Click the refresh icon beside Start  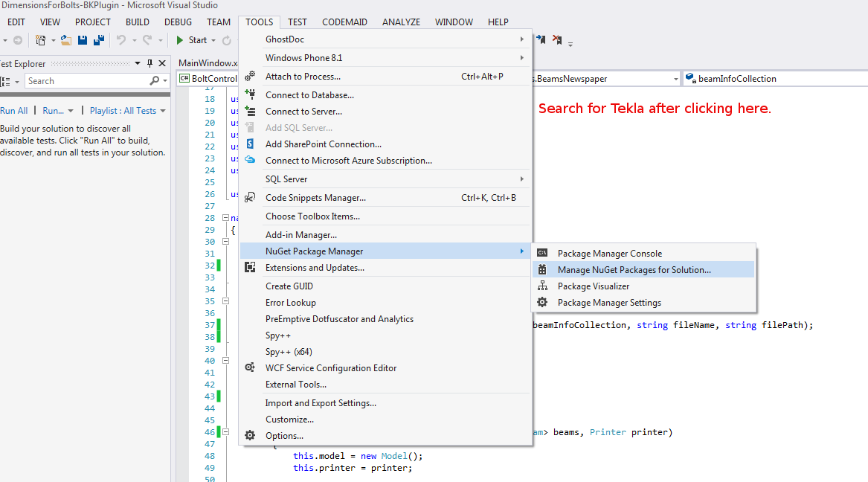coord(226,40)
